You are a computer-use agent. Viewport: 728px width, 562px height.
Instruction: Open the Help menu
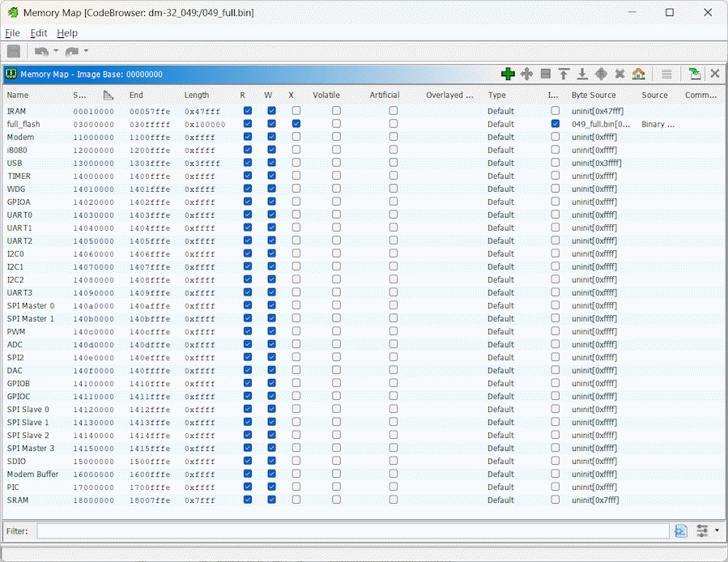pyautogui.click(x=67, y=33)
